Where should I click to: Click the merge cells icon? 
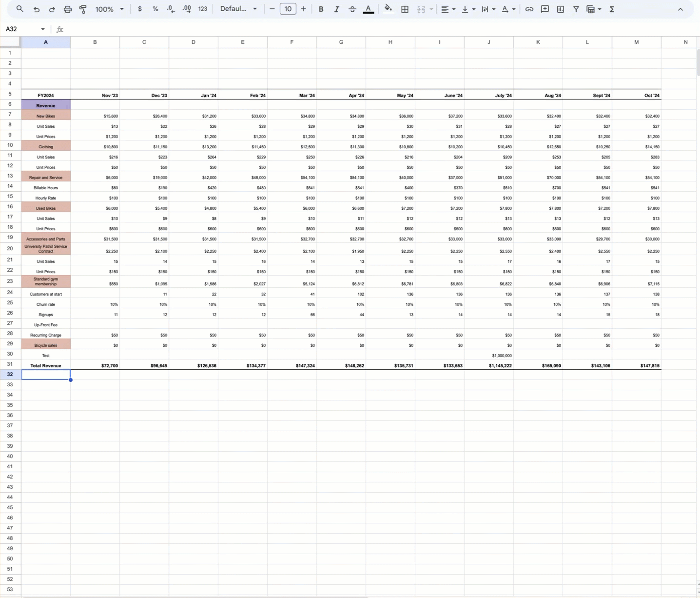421,9
